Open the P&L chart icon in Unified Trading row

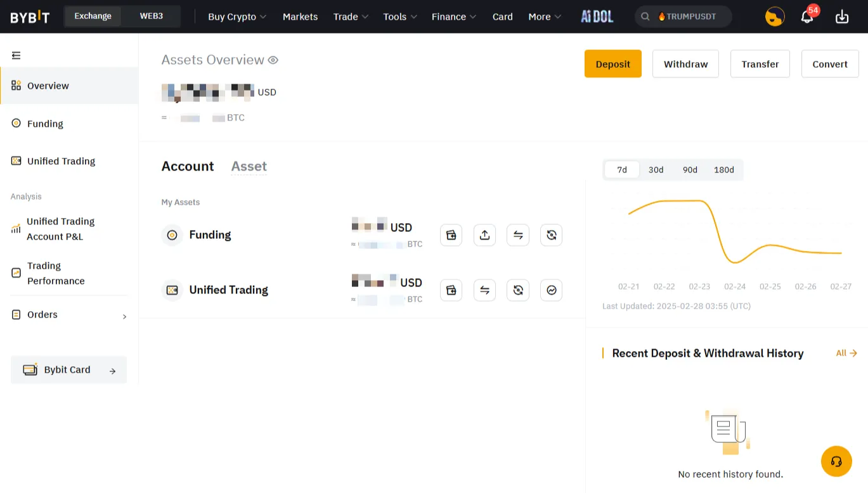pos(551,290)
